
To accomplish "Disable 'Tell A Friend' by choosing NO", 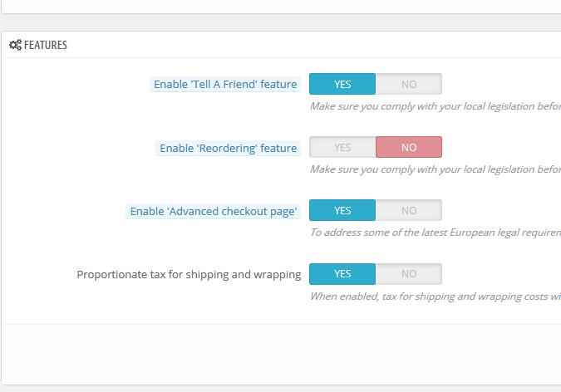I will pyautogui.click(x=409, y=84).
